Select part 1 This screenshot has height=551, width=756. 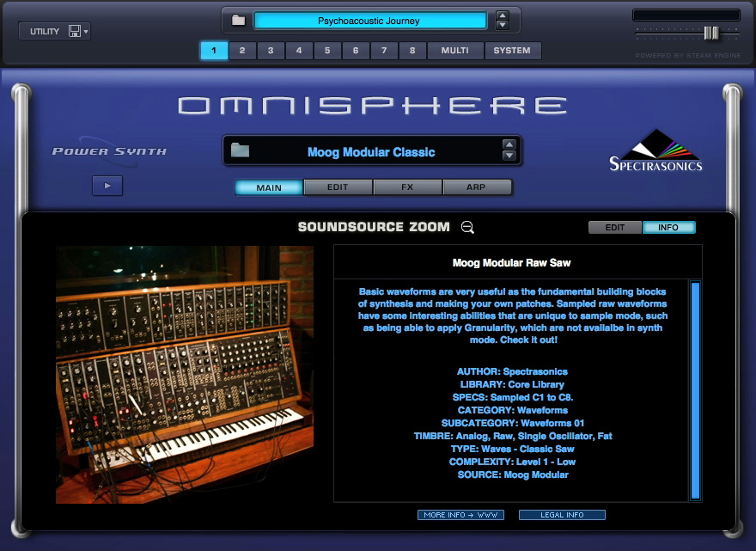click(214, 50)
